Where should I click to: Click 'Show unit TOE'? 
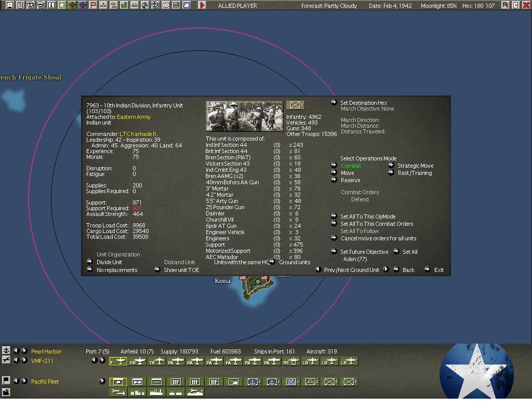pyautogui.click(x=181, y=270)
